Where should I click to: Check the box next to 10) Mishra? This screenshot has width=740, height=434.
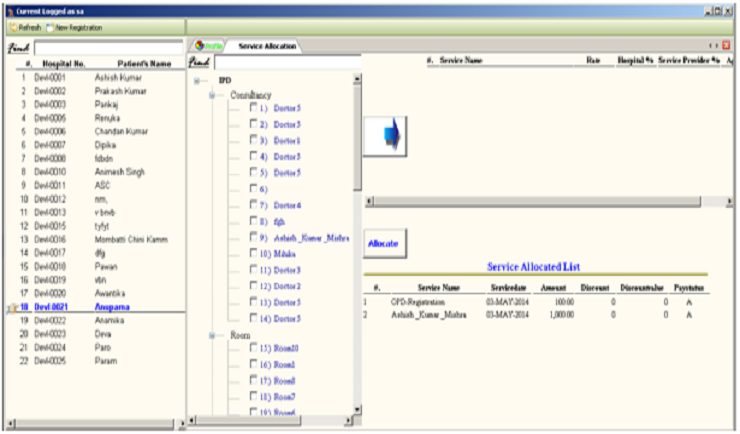pyautogui.click(x=254, y=254)
